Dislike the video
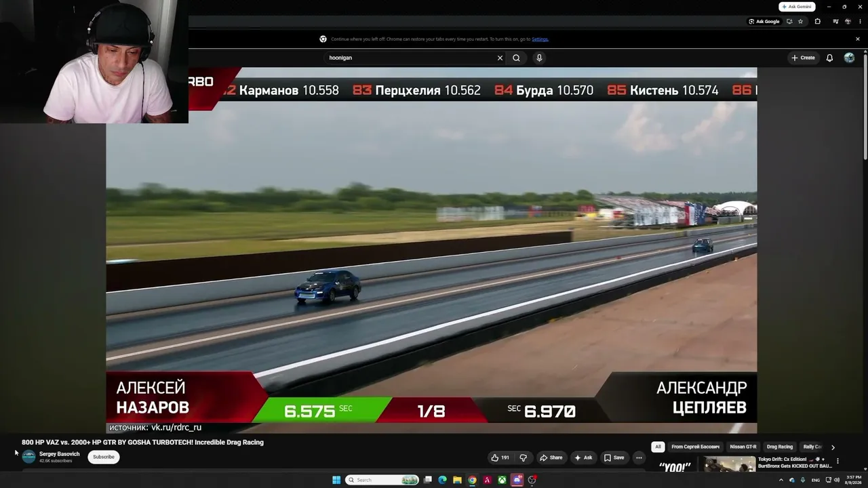This screenshot has width=868, height=488. pos(523,457)
